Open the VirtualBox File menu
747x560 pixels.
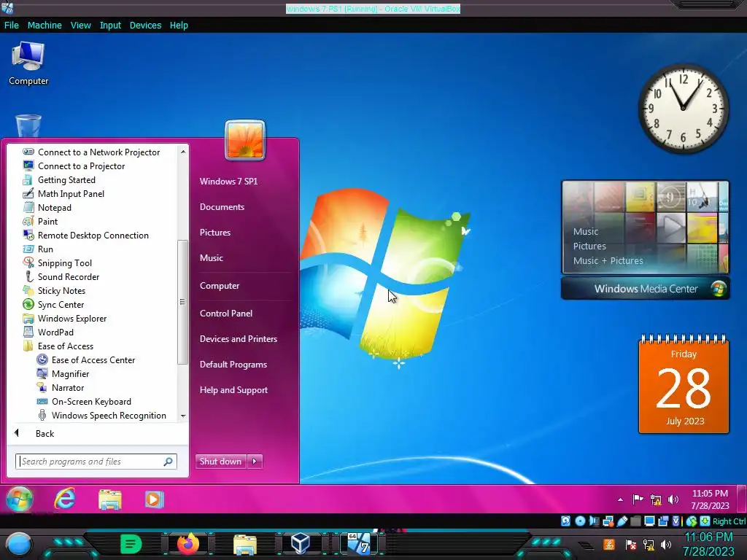pyautogui.click(x=12, y=26)
